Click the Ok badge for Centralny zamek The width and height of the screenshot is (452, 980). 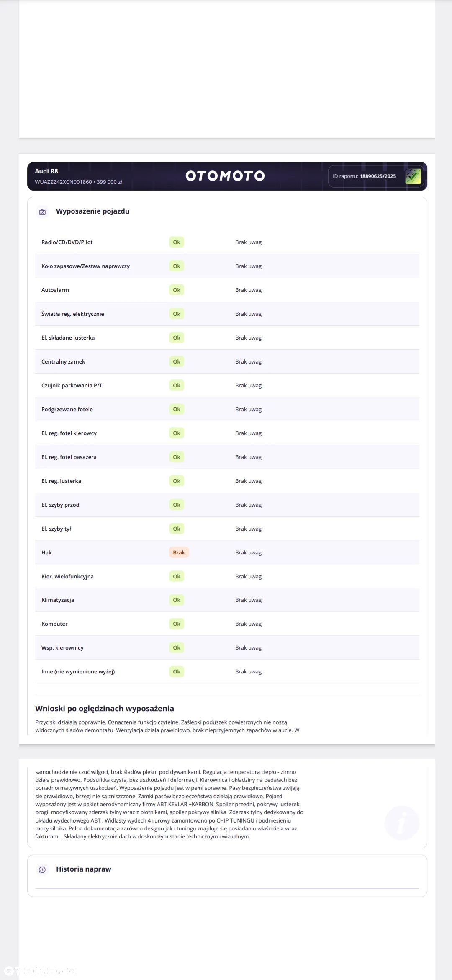177,361
